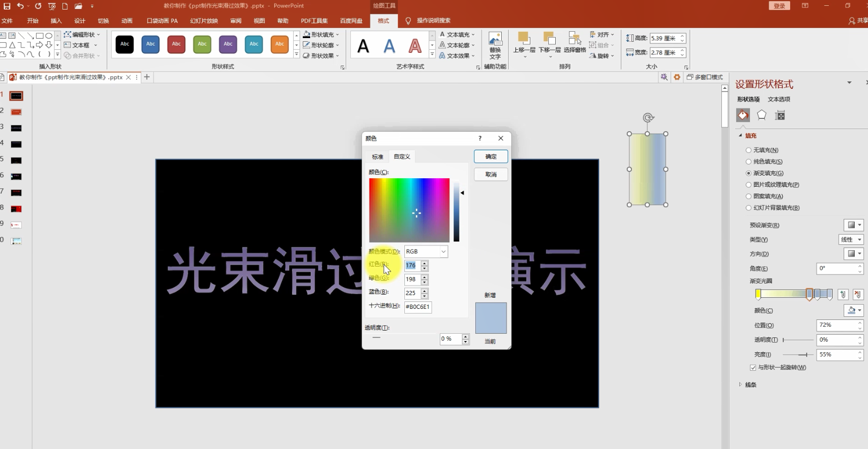This screenshot has height=449, width=868.
Task: Switch to 文本选项 text options tab
Action: tap(779, 99)
